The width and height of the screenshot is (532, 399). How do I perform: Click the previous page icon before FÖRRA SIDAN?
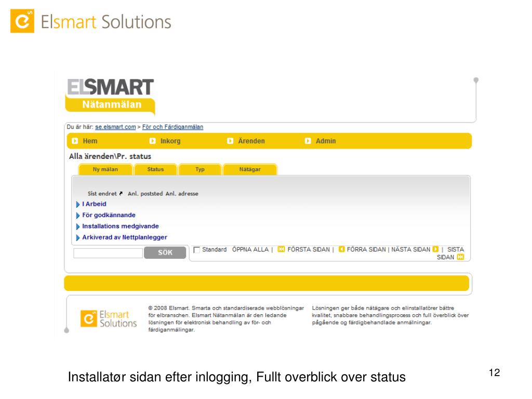click(x=342, y=249)
